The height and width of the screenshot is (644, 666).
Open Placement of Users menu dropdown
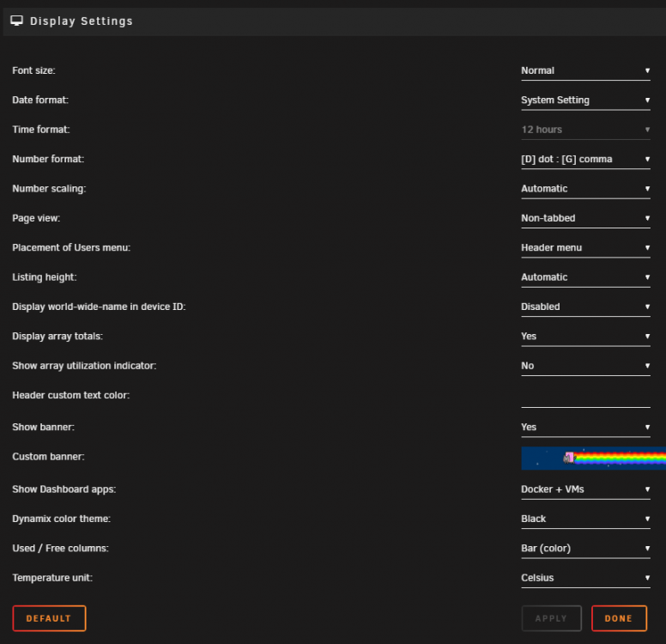click(585, 248)
